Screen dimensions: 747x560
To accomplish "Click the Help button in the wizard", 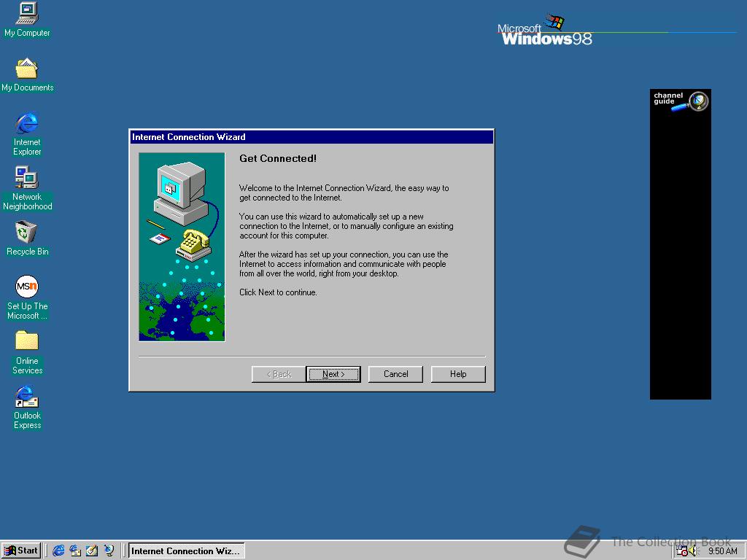I will click(458, 374).
